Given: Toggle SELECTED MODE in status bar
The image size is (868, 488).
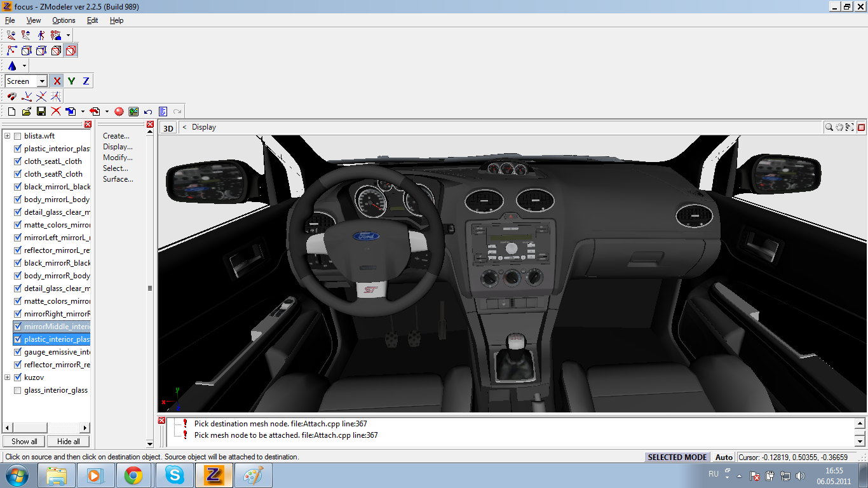Looking at the screenshot, I should point(677,457).
